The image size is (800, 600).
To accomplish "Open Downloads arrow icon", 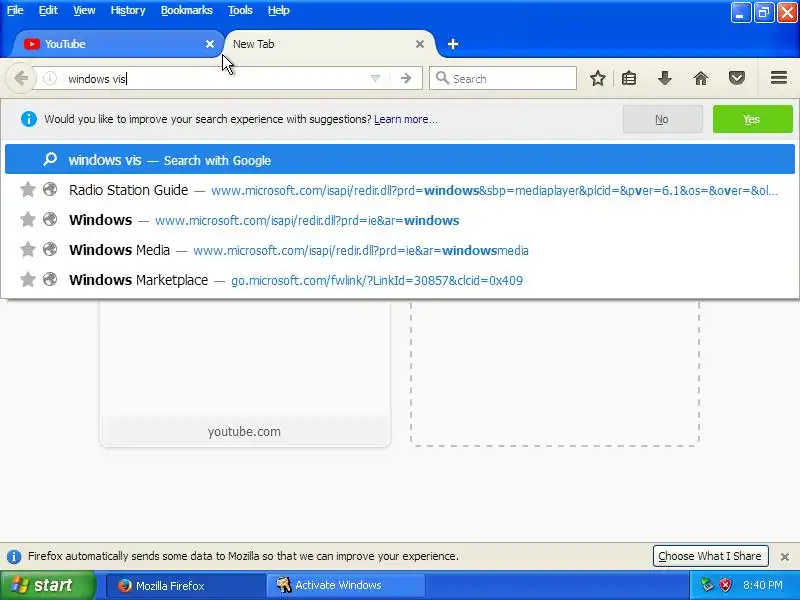I will click(x=664, y=78).
